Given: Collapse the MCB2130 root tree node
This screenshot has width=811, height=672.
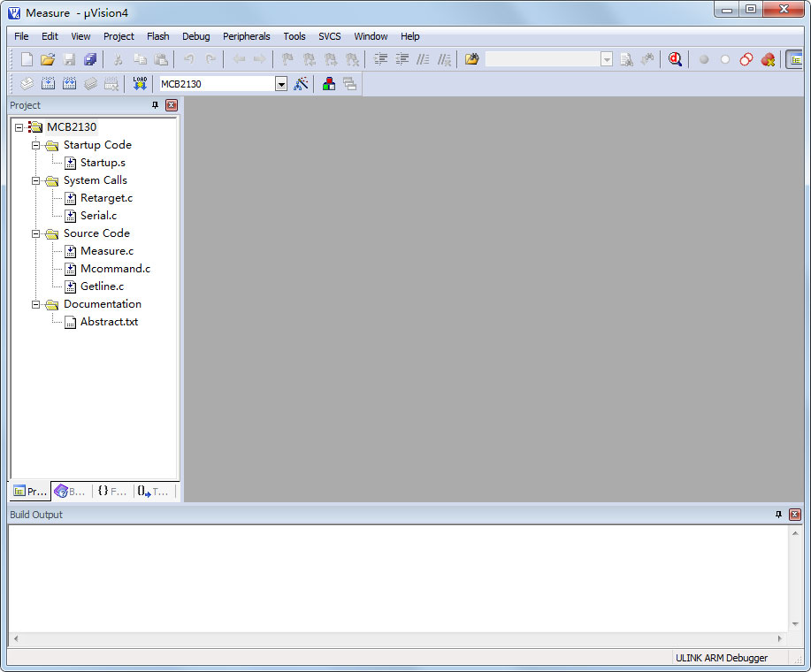Looking at the screenshot, I should [19, 127].
